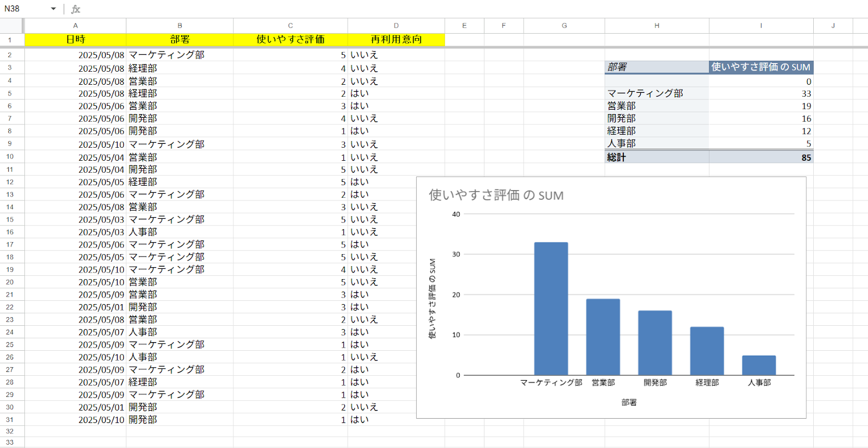Viewport: 868px width, 448px height.
Task: Click the マーケティング部 bar in chart
Action: tap(551, 308)
